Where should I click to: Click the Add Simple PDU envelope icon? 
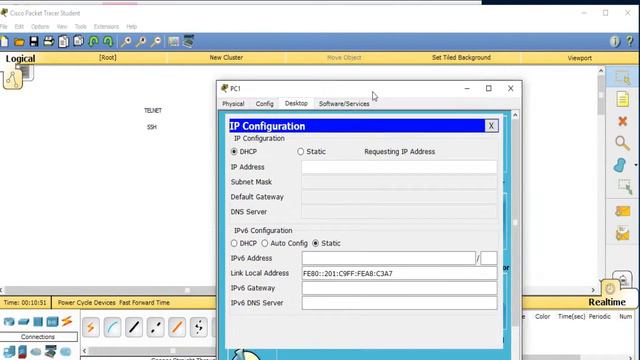(x=622, y=211)
